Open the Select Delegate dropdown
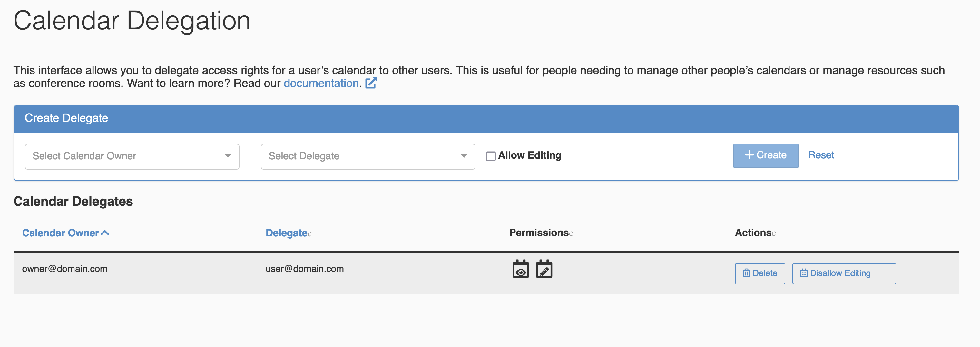Screen dimensions: 980x347 tap(367, 156)
